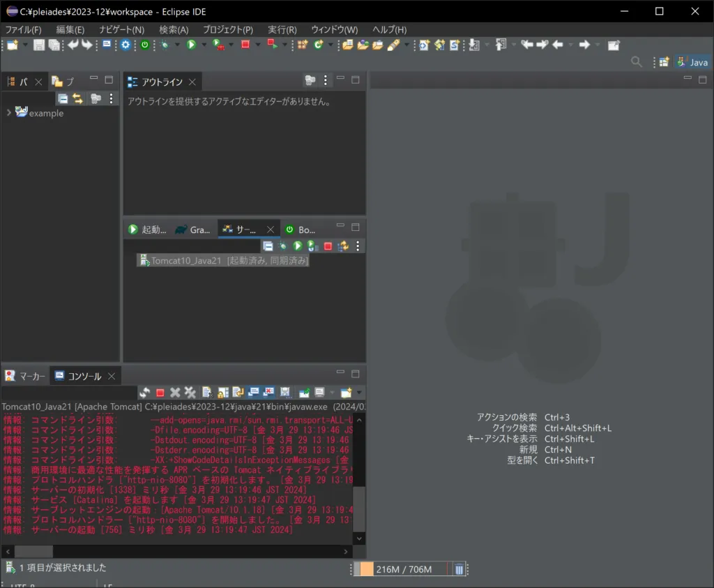The image size is (714, 588).
Task: Open the プロジェクト(P) menu
Action: (x=228, y=29)
